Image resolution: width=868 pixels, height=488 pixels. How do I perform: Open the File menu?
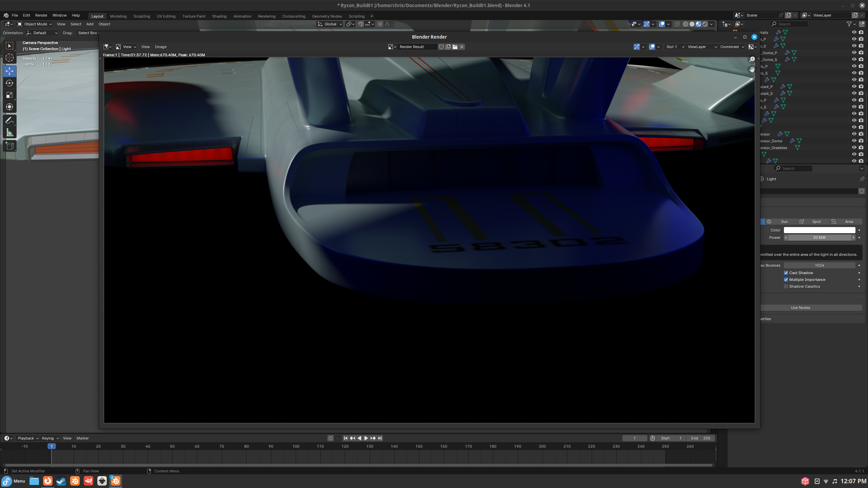tap(15, 15)
